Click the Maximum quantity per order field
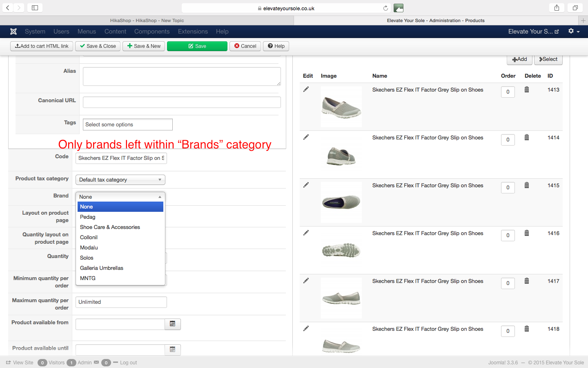The image size is (588, 368). [121, 302]
